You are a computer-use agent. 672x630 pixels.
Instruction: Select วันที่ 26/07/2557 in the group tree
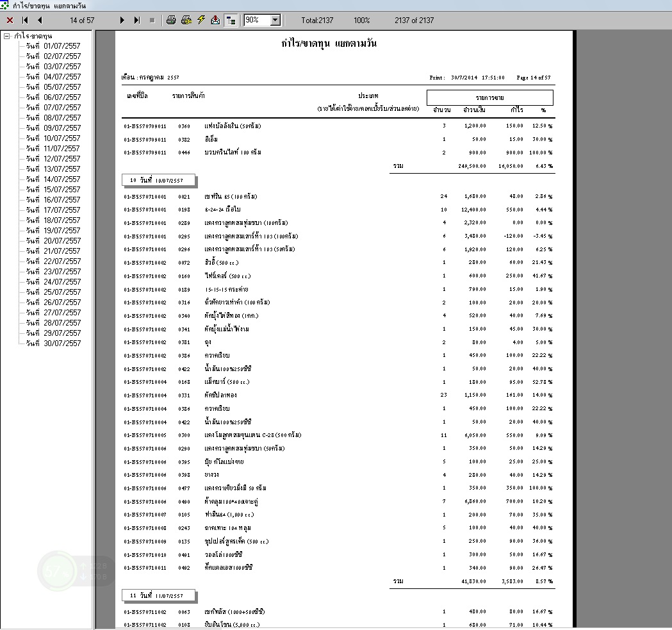click(x=53, y=303)
